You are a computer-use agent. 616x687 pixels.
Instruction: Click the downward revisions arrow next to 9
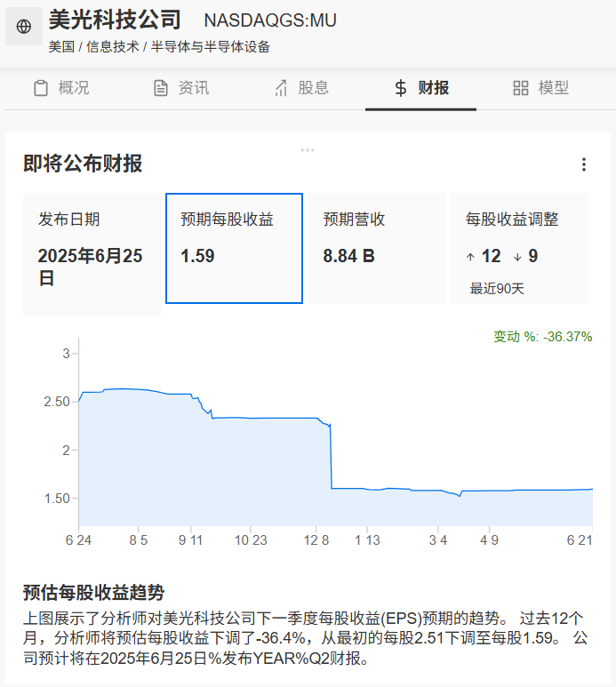click(x=517, y=257)
